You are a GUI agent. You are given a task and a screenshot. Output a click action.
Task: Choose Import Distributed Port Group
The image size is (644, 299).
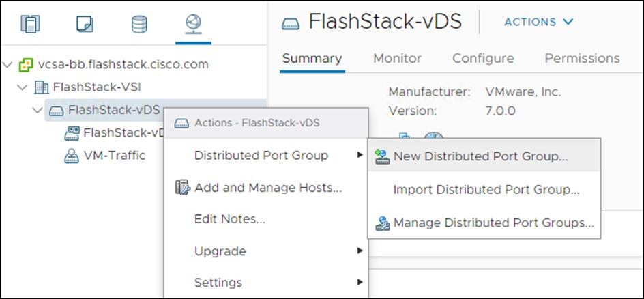[484, 190]
